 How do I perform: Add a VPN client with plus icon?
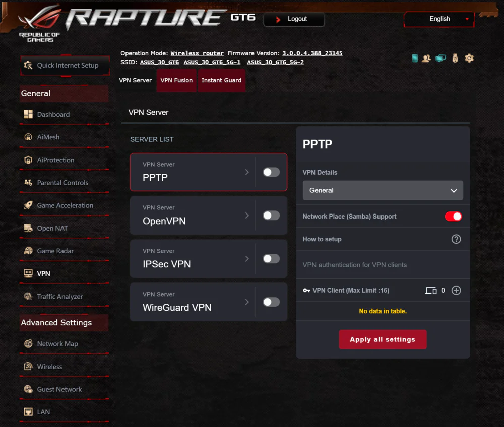pos(456,290)
